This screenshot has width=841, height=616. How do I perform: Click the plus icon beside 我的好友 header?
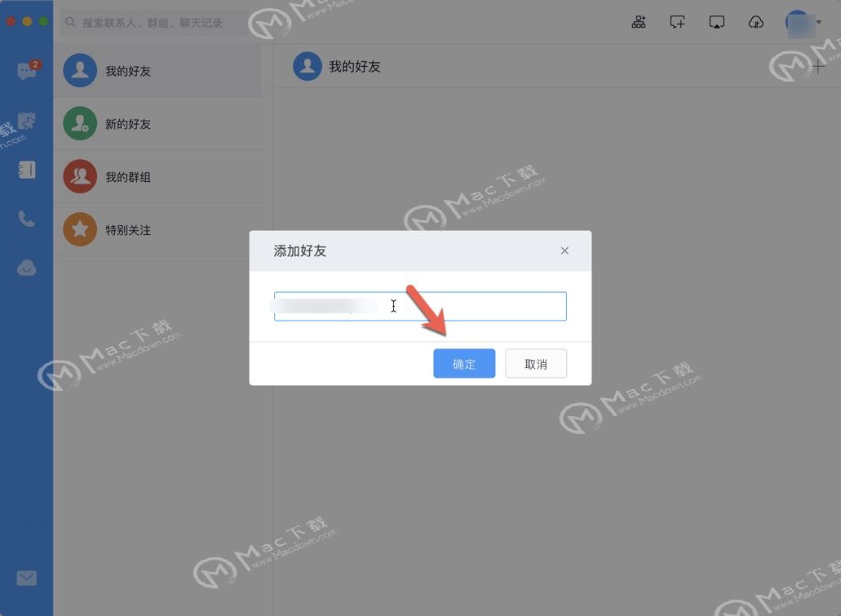pos(818,67)
